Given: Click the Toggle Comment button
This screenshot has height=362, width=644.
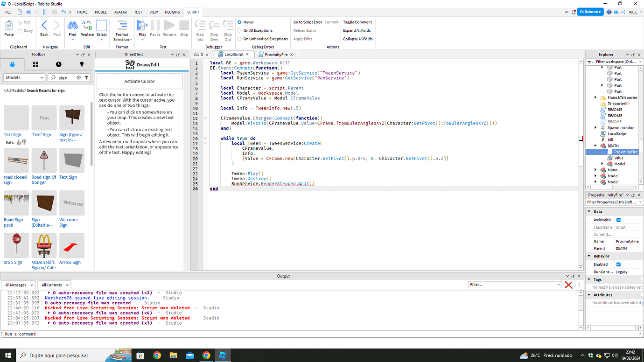Looking at the screenshot, I should coord(357,22).
